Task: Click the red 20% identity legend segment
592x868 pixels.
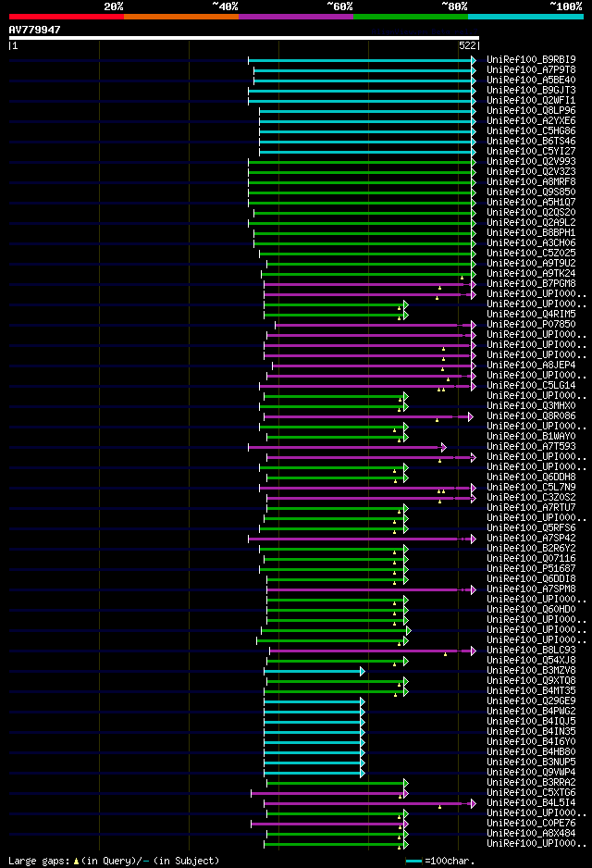Action: (67, 17)
